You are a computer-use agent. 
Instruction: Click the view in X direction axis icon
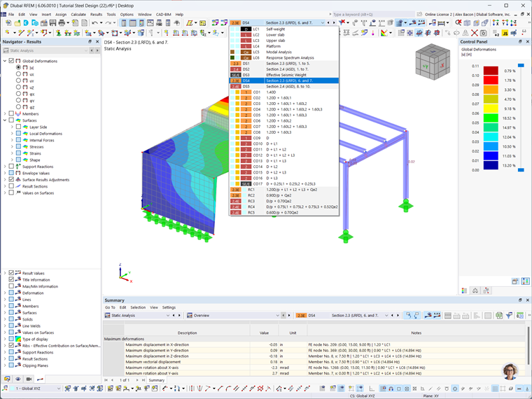pos(496,22)
